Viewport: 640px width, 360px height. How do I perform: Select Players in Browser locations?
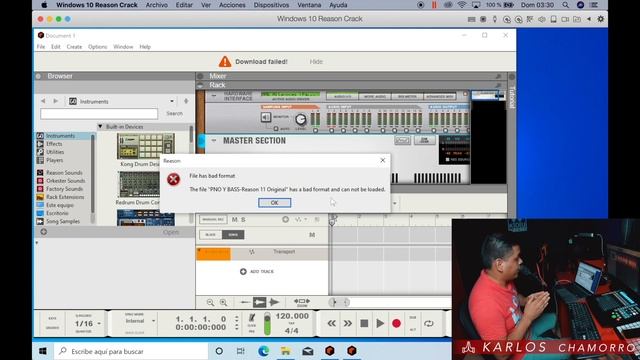coord(55,160)
